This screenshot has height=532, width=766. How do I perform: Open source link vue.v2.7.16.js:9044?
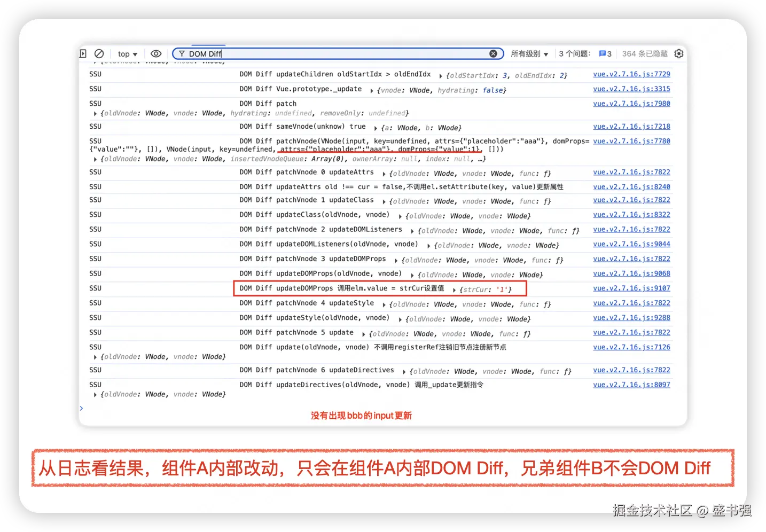[x=631, y=244]
